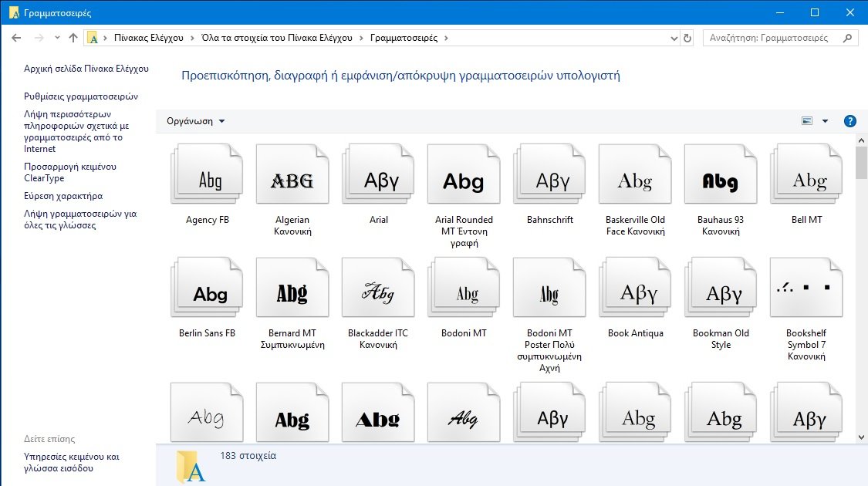Open Λήψη γραμματοσειρών για όλες τις γλώσσες
868x486 pixels.
click(80, 219)
